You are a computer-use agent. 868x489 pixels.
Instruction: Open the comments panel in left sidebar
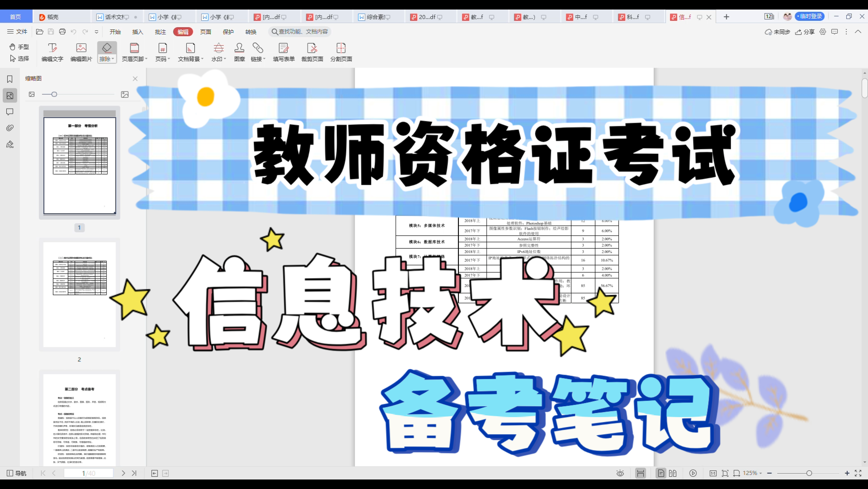10,112
